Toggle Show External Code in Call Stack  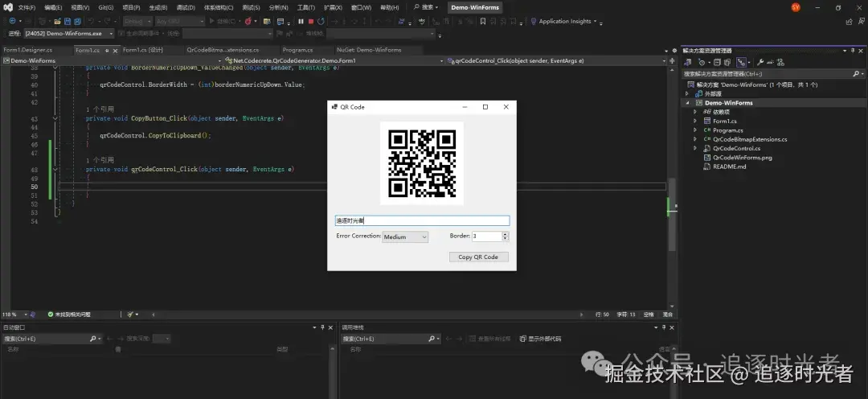point(540,339)
